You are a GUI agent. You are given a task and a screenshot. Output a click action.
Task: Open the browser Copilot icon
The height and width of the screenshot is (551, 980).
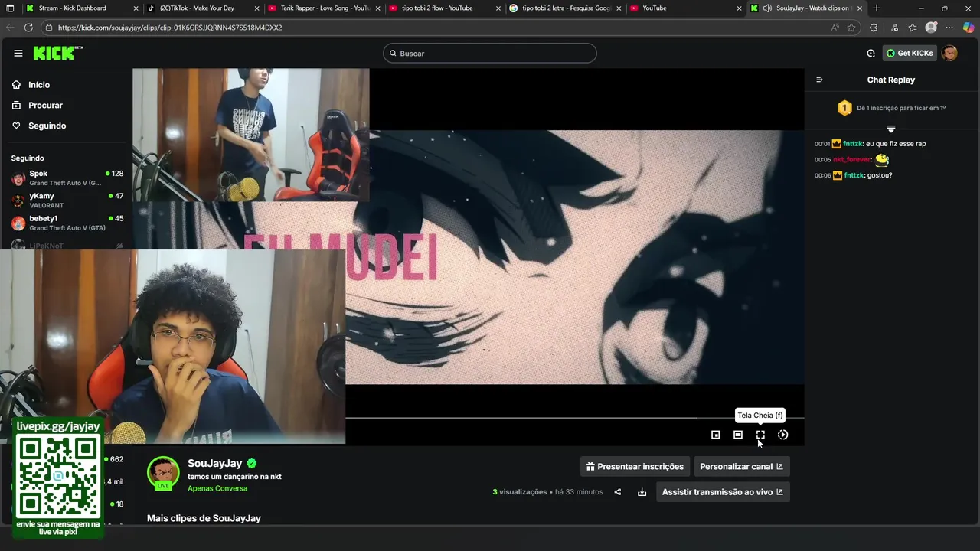click(968, 28)
